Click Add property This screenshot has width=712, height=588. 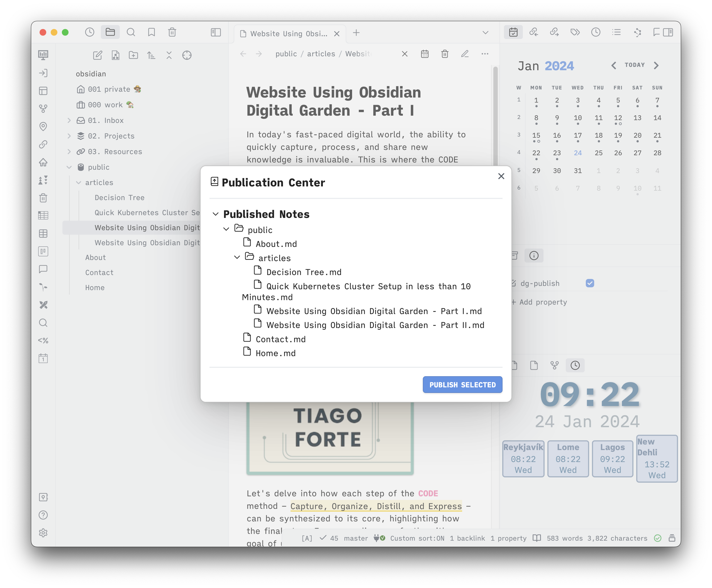539,302
